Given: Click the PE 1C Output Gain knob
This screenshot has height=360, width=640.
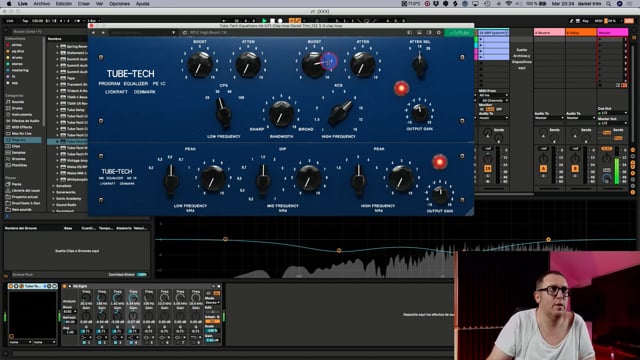Looking at the screenshot, I should (420, 113).
